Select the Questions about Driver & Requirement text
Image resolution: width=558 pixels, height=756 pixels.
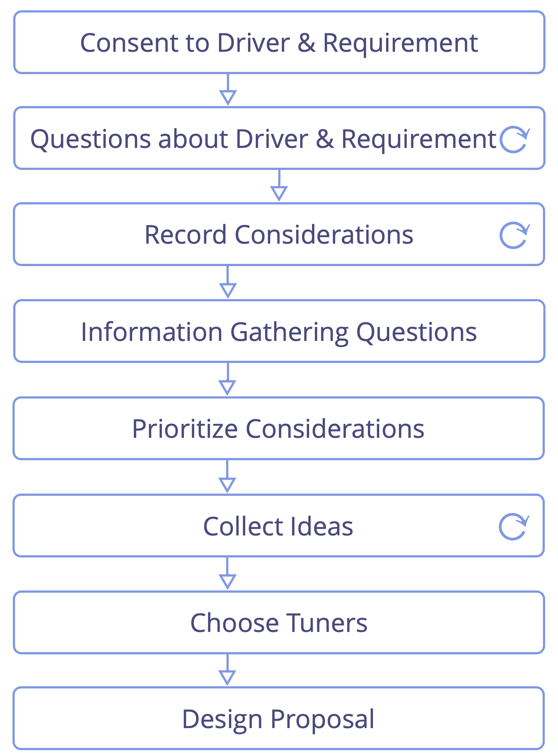coord(263,139)
